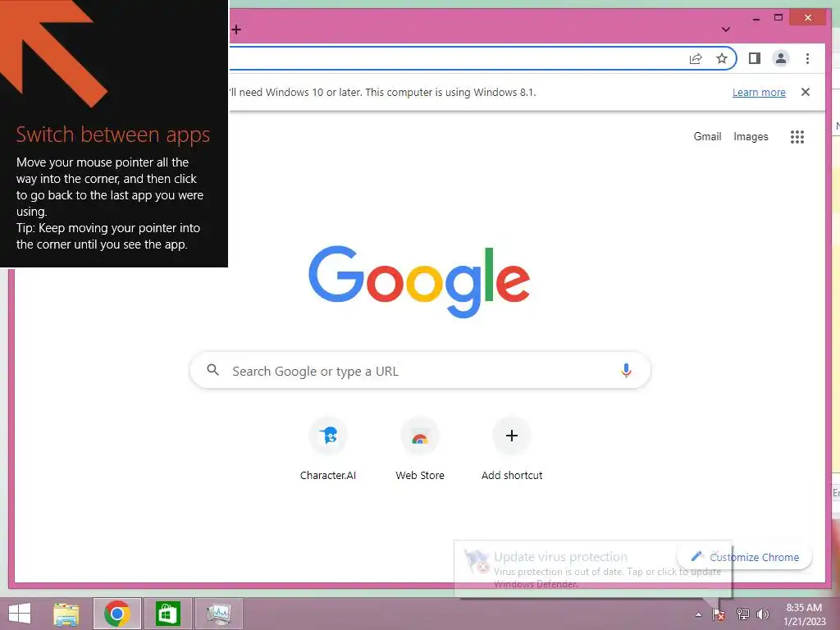The width and height of the screenshot is (840, 630).
Task: Open a new Chrome tab with plus button
Action: (x=236, y=30)
